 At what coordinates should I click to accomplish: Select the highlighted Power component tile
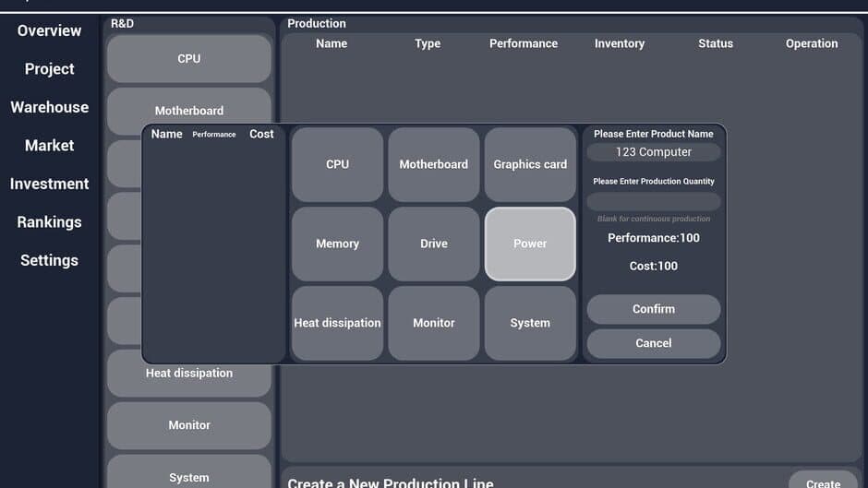pos(530,244)
